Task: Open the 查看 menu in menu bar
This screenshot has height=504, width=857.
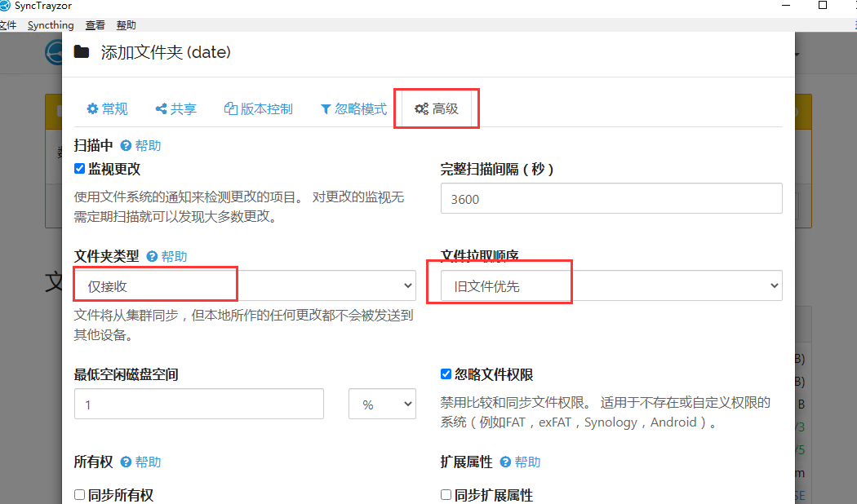Action: [95, 25]
